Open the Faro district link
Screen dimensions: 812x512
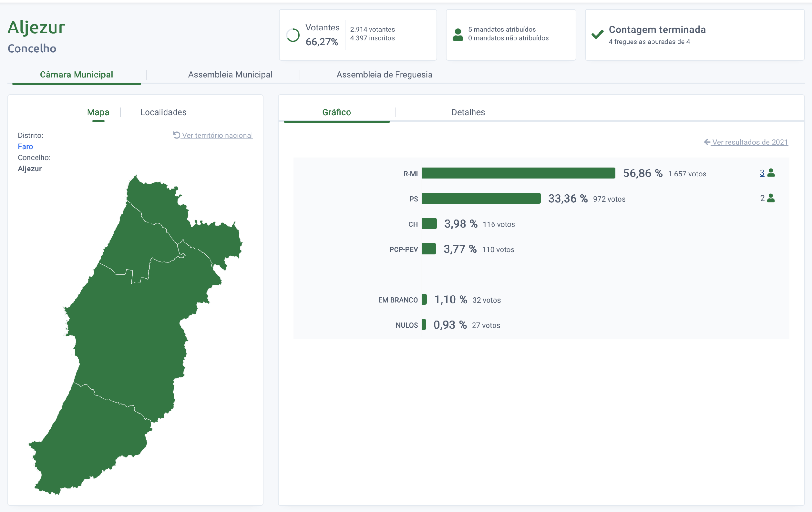pos(25,146)
